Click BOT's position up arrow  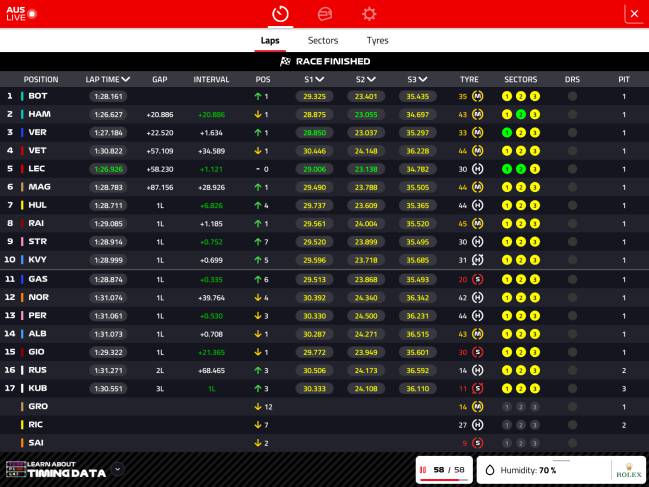coord(258,96)
